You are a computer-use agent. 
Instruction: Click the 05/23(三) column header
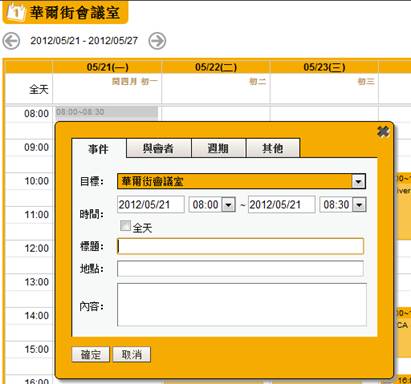(x=324, y=67)
